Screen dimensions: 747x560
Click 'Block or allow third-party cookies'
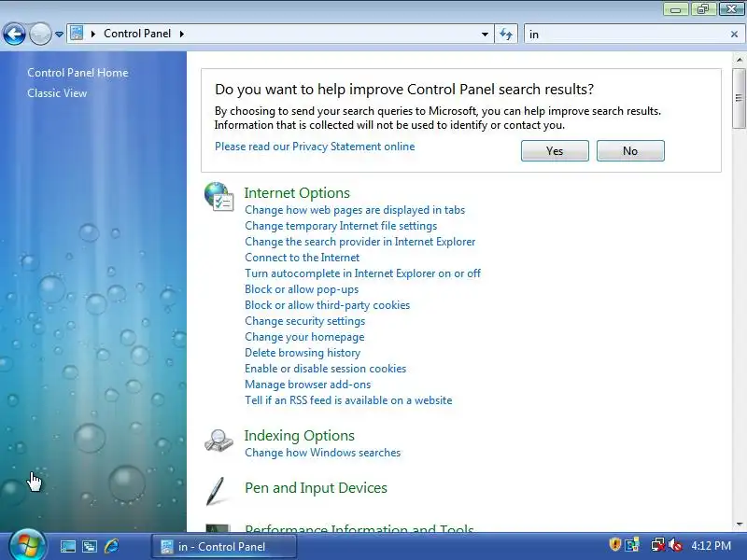coord(328,305)
